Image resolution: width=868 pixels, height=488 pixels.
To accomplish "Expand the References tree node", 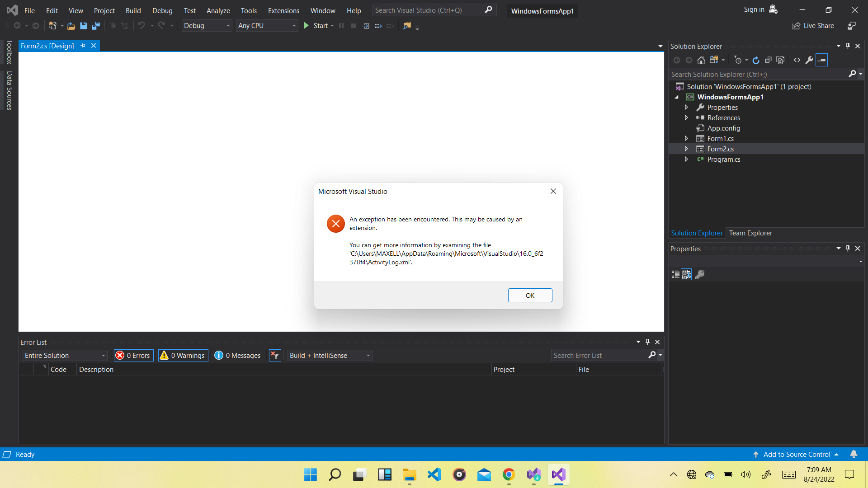I will [686, 117].
